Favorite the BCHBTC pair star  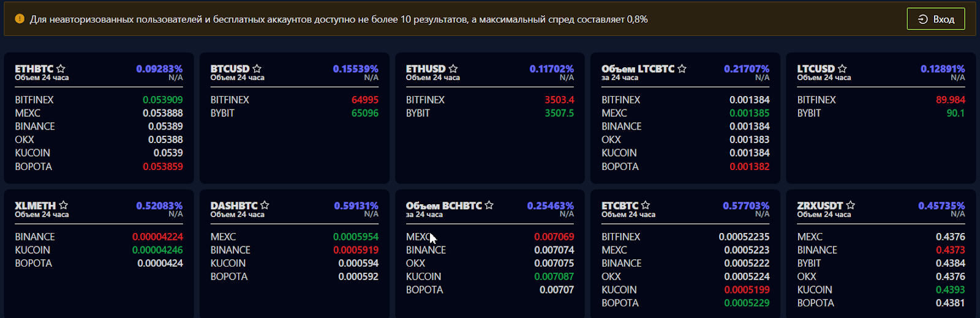pyautogui.click(x=489, y=205)
